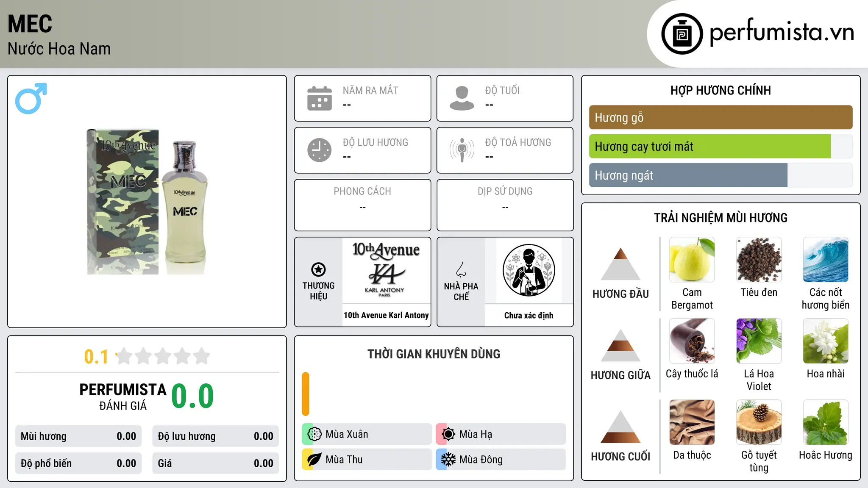Click the Năm Ra Mắt label
Screen dimensions: 868x488
[x=370, y=90]
